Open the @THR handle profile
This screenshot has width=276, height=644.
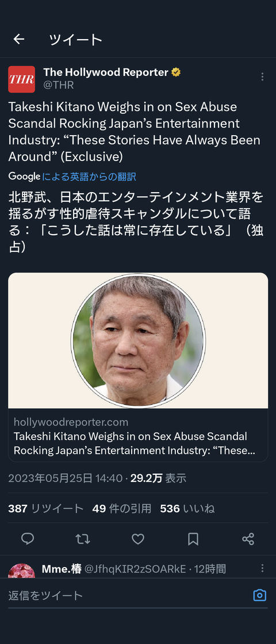tap(58, 85)
